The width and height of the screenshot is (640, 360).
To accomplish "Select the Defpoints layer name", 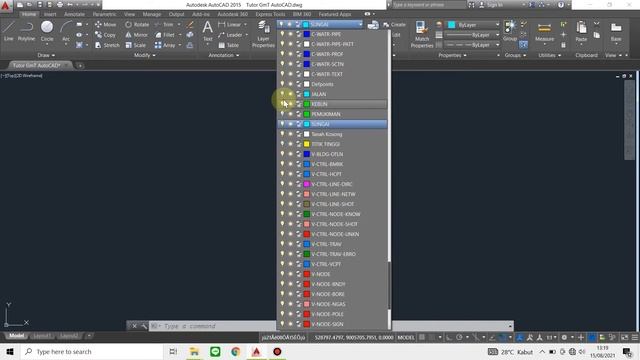I will (x=322, y=84).
